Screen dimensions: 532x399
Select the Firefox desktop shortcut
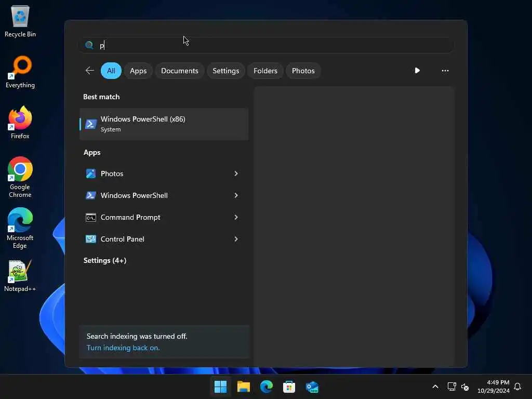[20, 123]
